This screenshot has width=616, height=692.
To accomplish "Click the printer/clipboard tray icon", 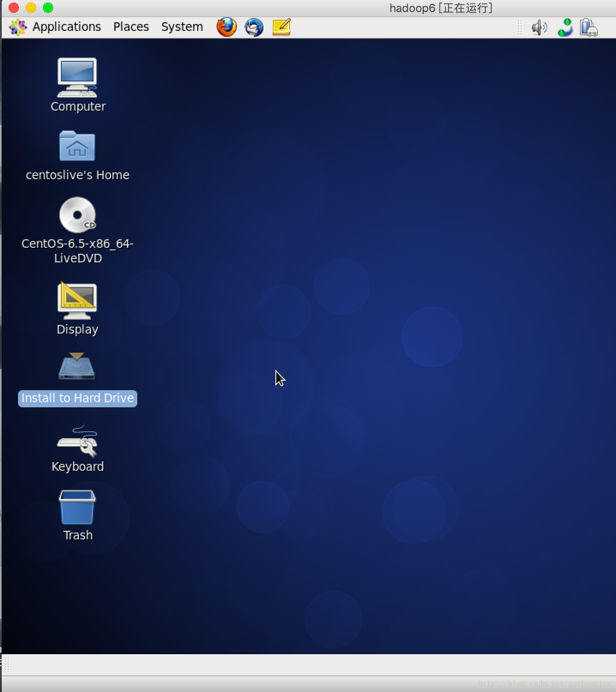I will point(589,28).
